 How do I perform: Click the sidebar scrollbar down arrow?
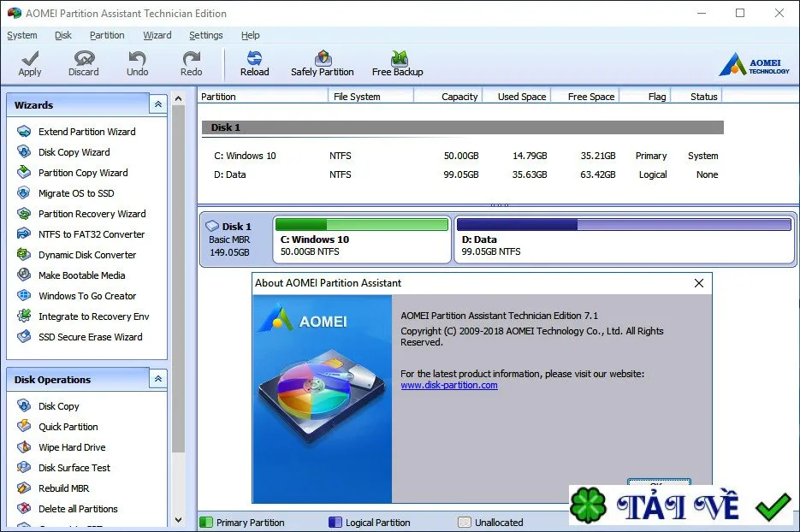[178, 520]
